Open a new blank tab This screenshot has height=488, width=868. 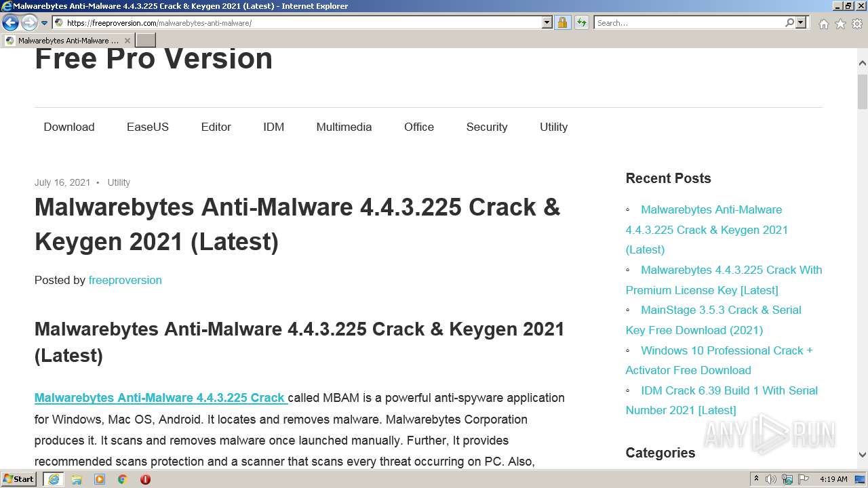point(146,41)
